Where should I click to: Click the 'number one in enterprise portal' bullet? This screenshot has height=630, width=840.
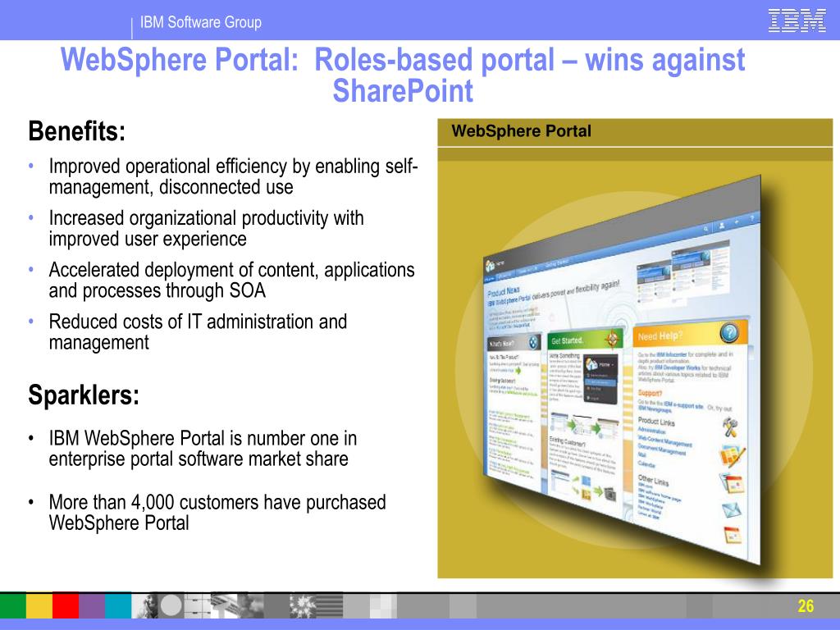[203, 449]
